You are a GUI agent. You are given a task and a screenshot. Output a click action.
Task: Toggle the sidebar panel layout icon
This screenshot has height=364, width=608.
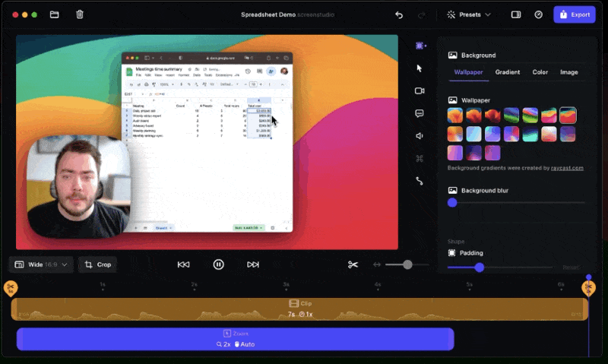516,14
